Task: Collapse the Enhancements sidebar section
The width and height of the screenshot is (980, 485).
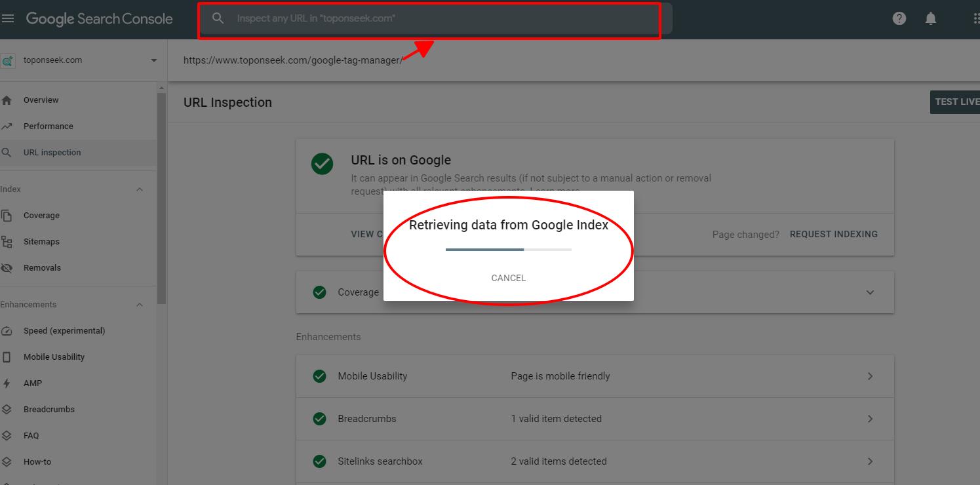Action: (x=140, y=305)
